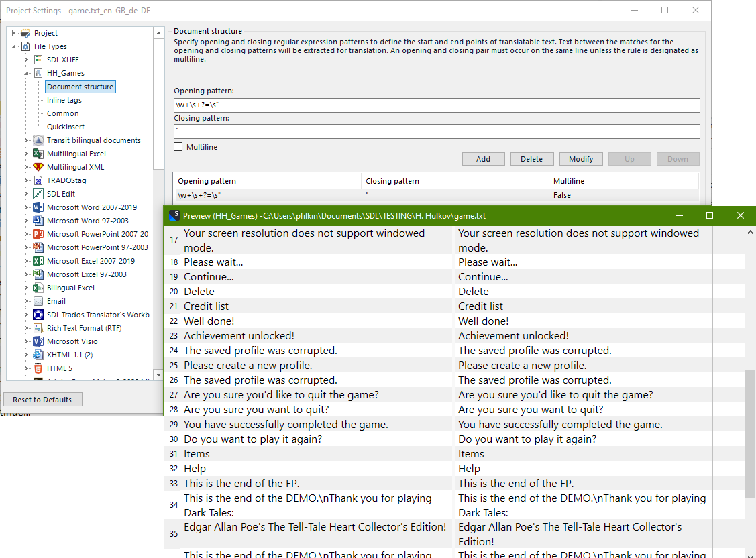Click tree scrollbar up arrow
This screenshot has width=756, height=558.
(x=158, y=33)
